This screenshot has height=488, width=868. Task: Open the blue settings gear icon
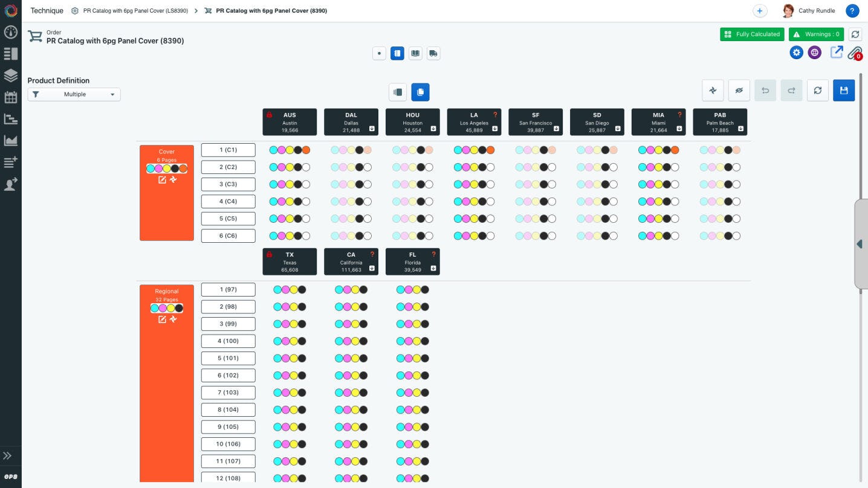click(797, 53)
